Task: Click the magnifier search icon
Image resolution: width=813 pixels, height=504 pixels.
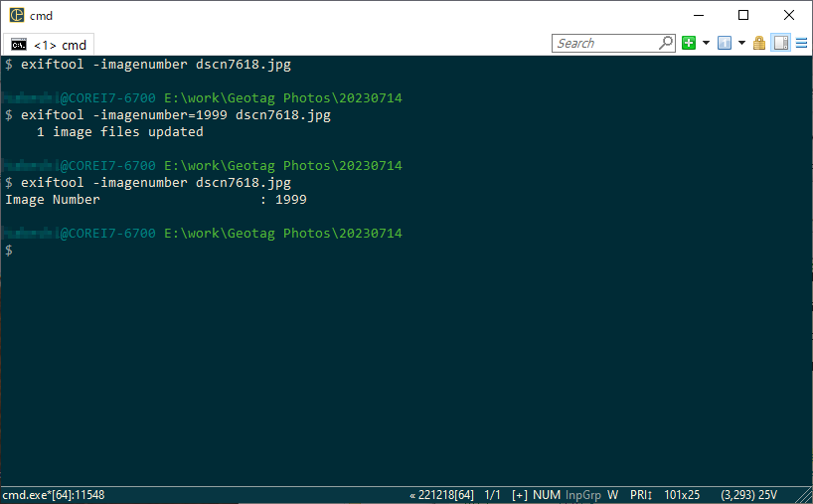Action: tap(666, 43)
